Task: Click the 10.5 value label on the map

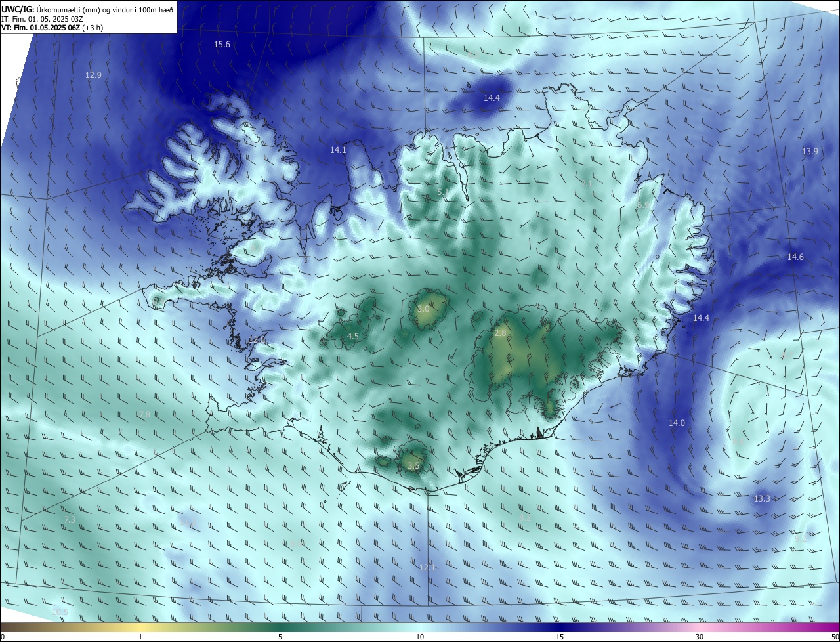Action: (x=60, y=612)
